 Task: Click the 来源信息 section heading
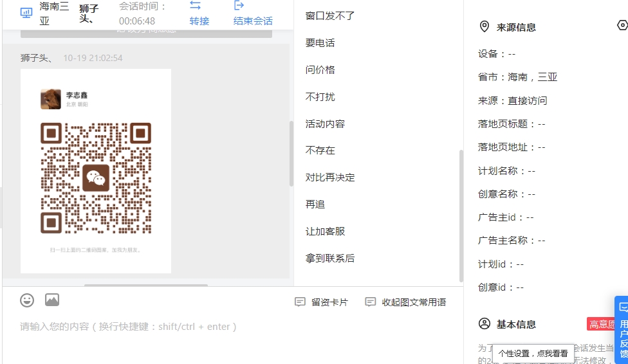click(516, 27)
